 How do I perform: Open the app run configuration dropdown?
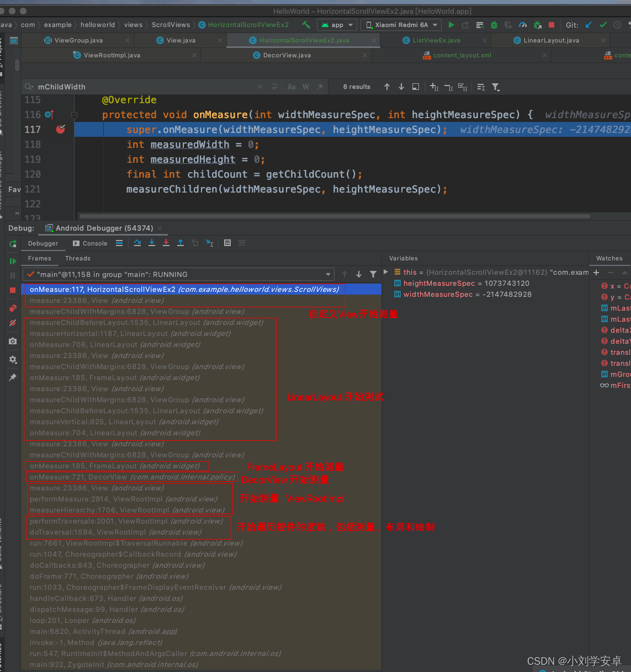click(337, 24)
